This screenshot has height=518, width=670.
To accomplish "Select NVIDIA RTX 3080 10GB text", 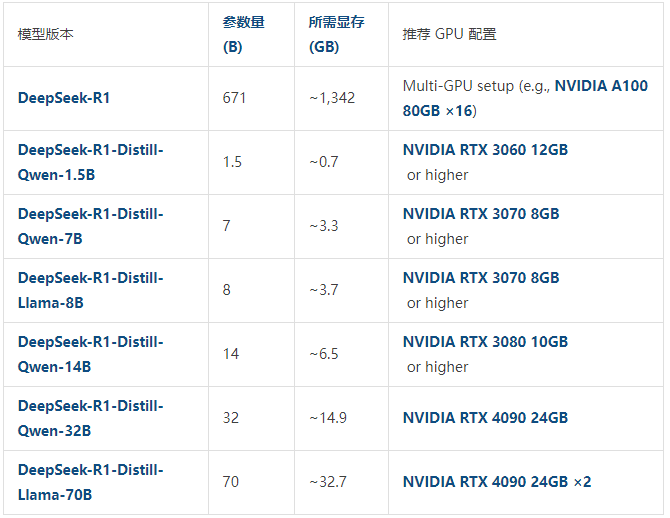I will 485,342.
